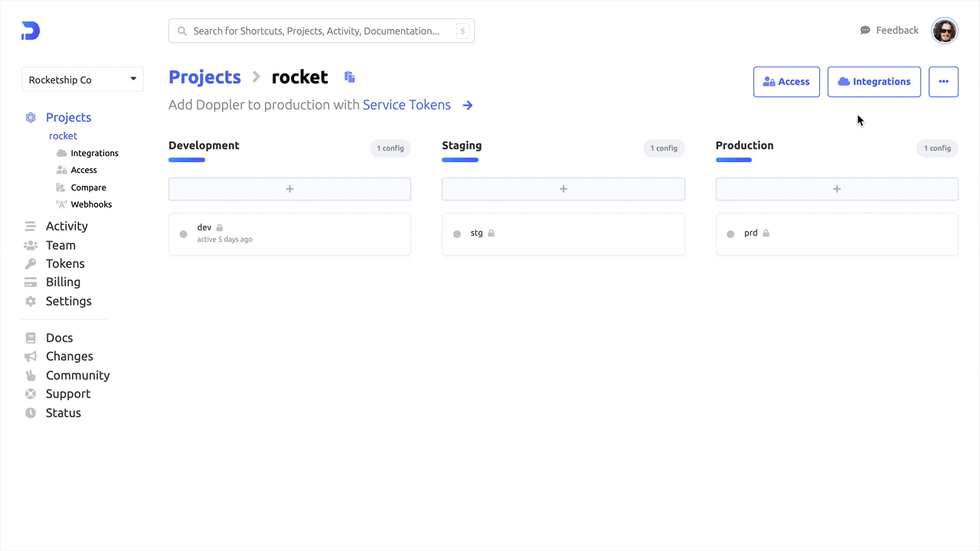Click the Tokens key icon
Image resolution: width=980 pixels, height=551 pixels.
point(31,263)
